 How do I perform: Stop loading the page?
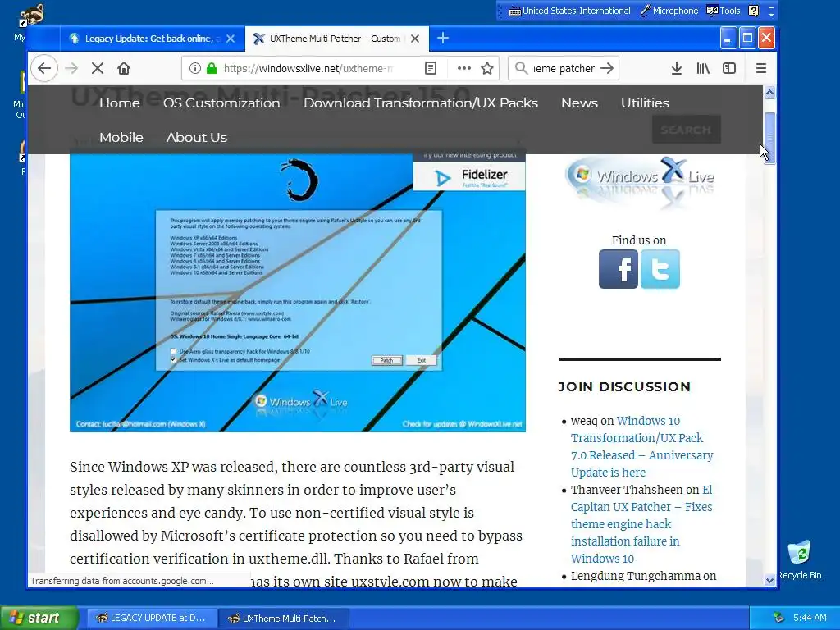[x=98, y=68]
